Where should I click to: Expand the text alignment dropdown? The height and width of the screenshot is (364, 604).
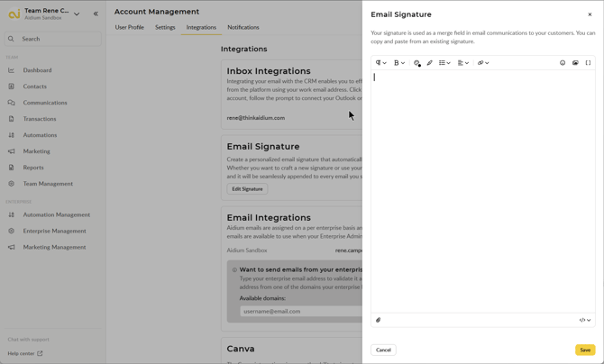pyautogui.click(x=462, y=63)
